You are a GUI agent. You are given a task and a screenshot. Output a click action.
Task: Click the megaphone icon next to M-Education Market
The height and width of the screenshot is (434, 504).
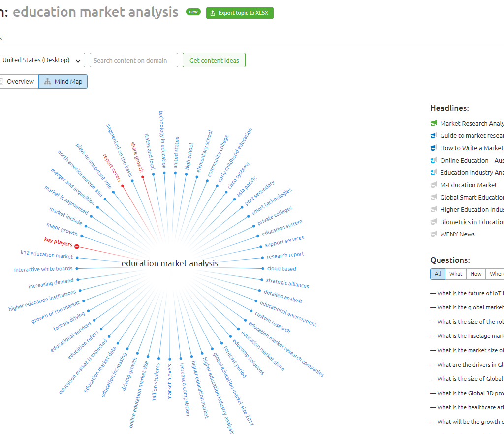pos(434,185)
